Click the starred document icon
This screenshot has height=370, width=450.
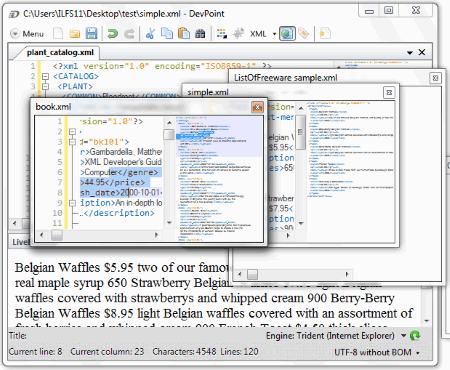tap(325, 33)
